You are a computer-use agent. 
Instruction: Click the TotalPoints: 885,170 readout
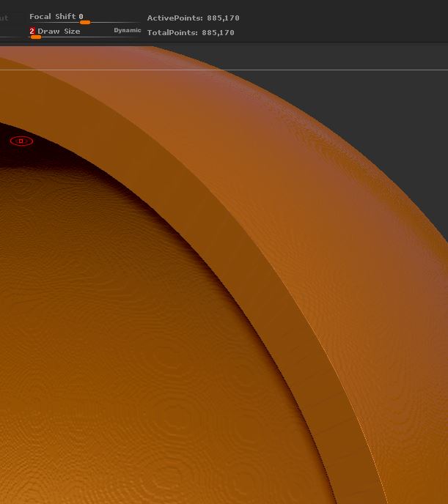tap(191, 33)
